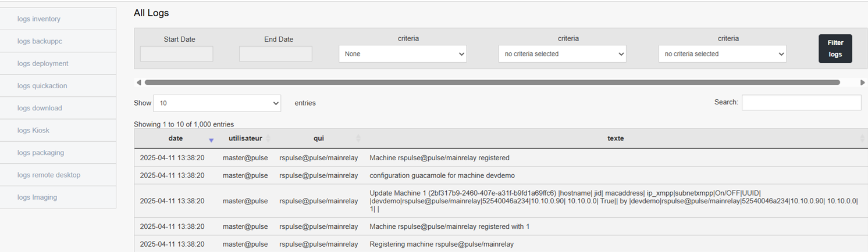Click the utilisateur column sort icon
868x252 pixels.
pos(268,139)
